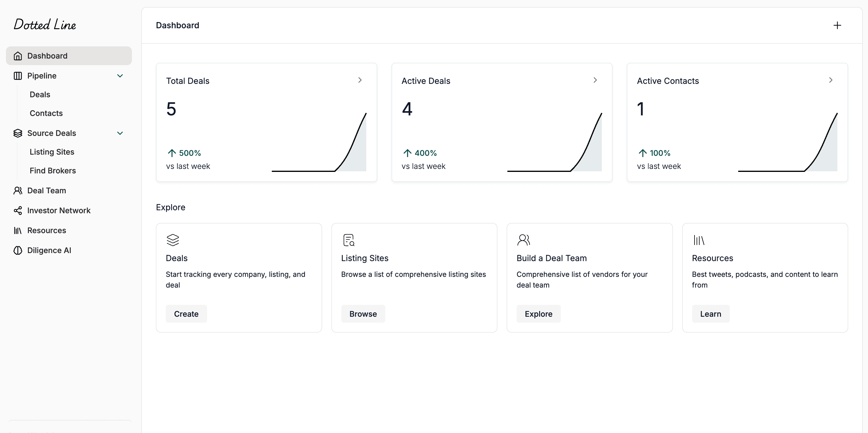Click the Source Deals layers icon
This screenshot has height=433, width=868.
pos(18,133)
